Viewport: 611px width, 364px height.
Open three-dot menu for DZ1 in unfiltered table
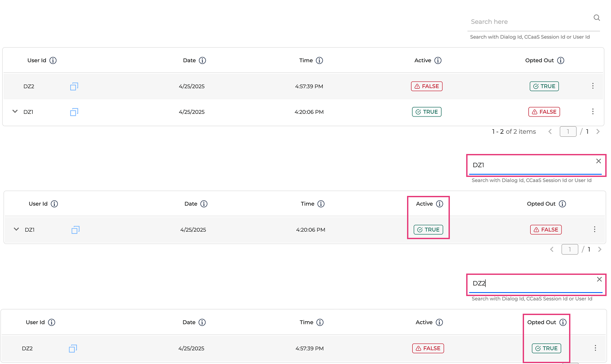click(593, 112)
